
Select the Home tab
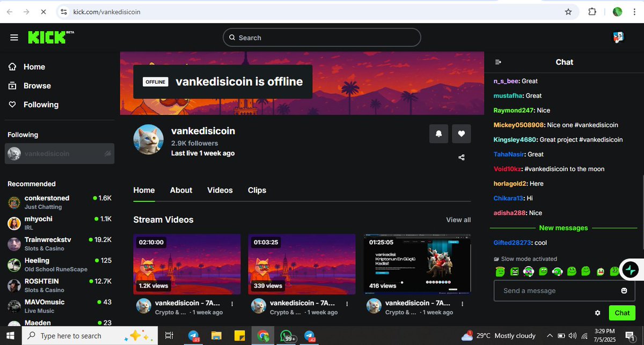(144, 190)
